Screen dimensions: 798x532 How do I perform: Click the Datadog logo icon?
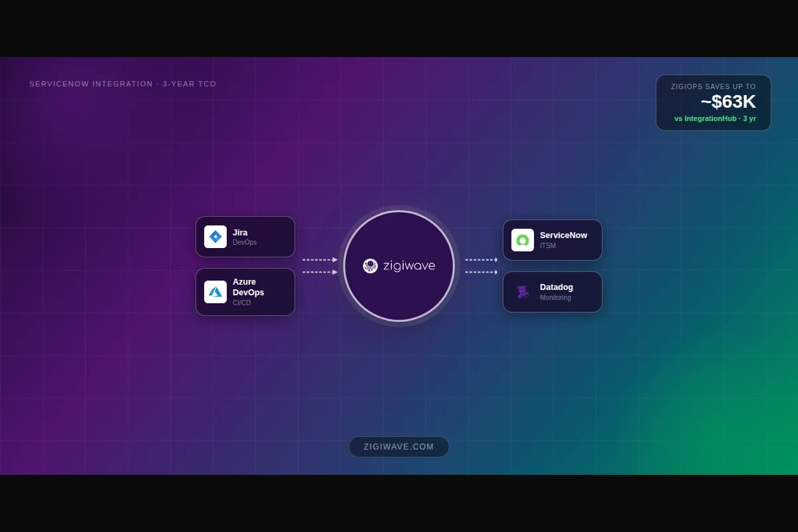(x=523, y=292)
